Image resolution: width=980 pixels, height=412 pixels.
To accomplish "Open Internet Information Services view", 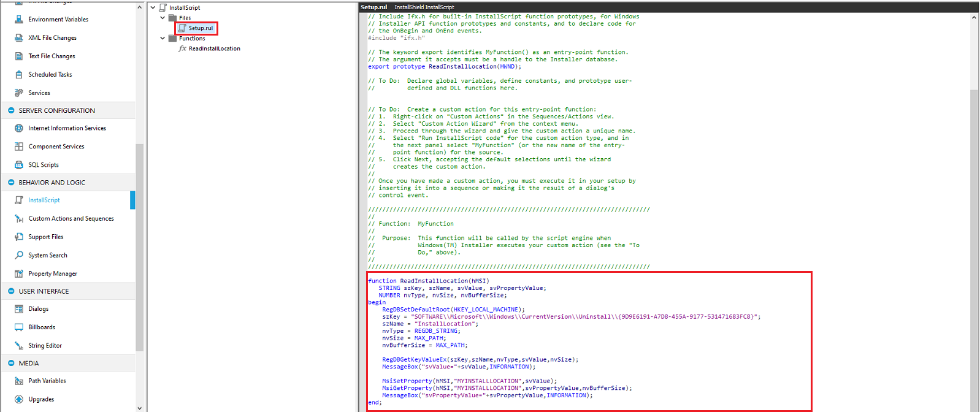I will click(x=67, y=128).
